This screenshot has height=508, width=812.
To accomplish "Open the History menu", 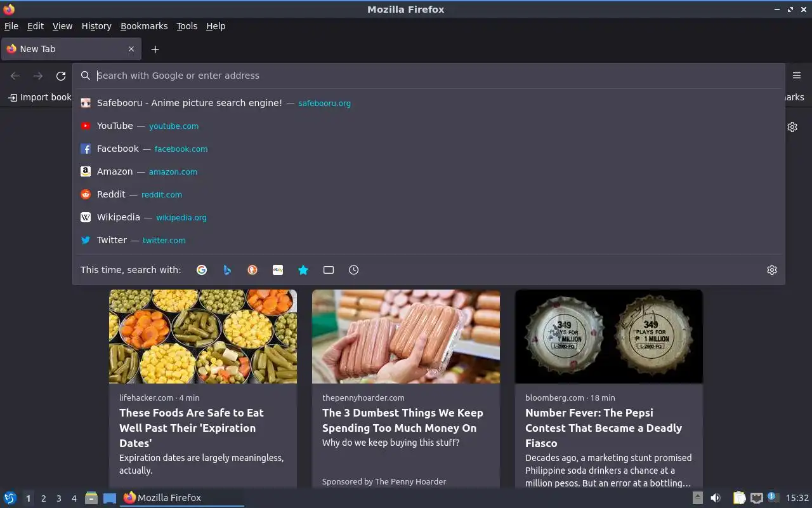I will pyautogui.click(x=96, y=26).
